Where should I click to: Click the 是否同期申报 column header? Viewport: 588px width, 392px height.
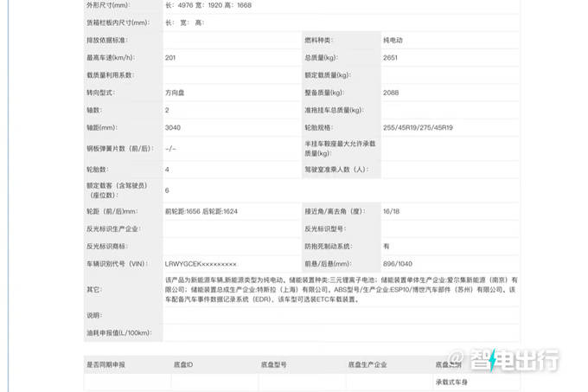[x=106, y=365]
